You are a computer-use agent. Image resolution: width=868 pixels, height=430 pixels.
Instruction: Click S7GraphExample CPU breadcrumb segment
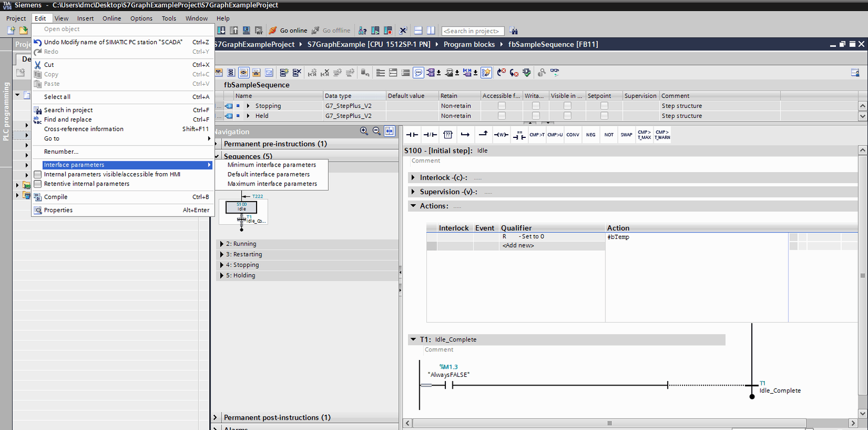[369, 45]
